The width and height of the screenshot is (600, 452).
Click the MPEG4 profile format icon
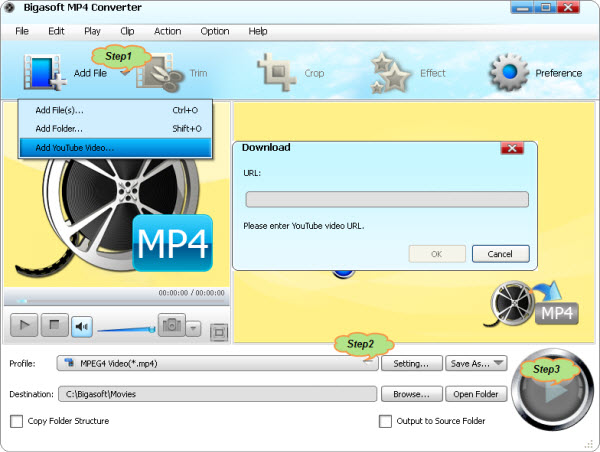[69, 362]
